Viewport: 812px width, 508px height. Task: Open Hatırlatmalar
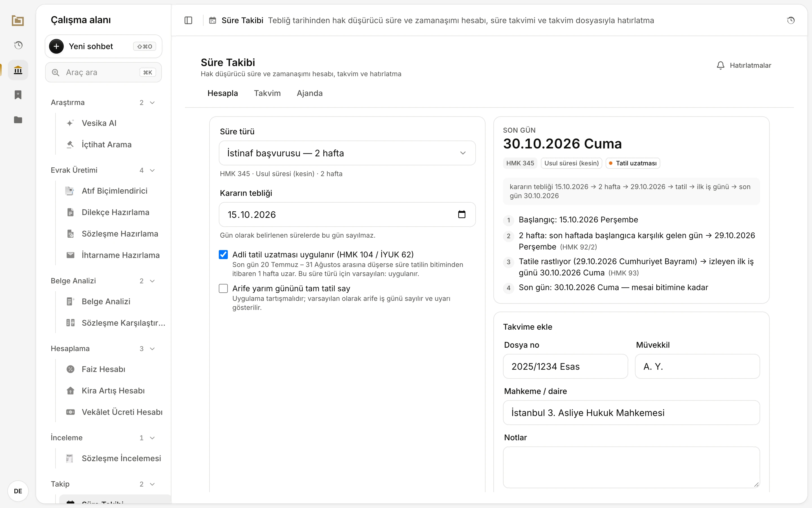744,65
